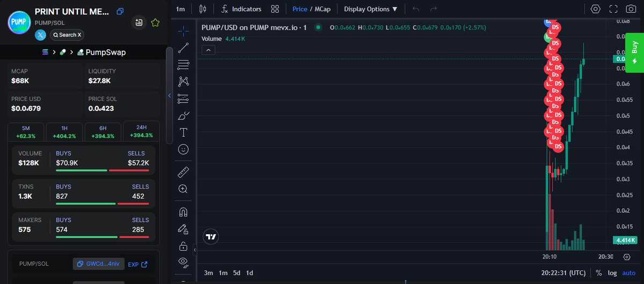Open the candle chart style selector
Viewport: 644px width, 284px height.
point(202,9)
